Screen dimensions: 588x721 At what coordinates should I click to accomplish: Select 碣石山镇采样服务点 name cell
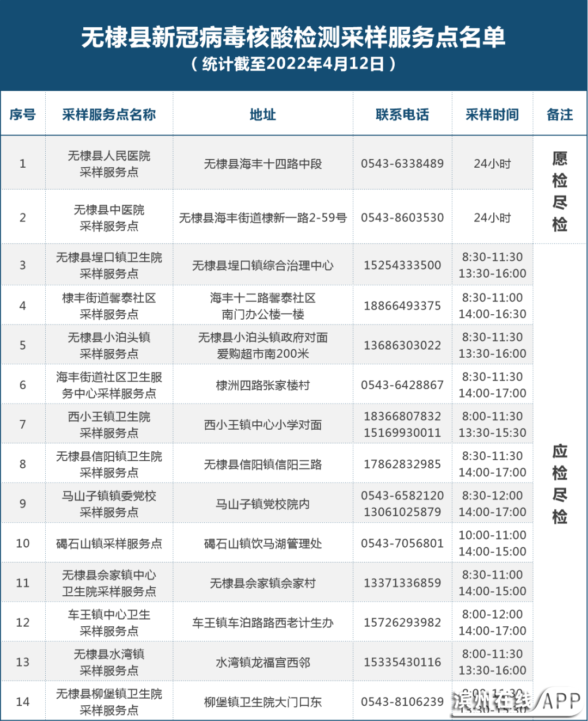pos(109,543)
